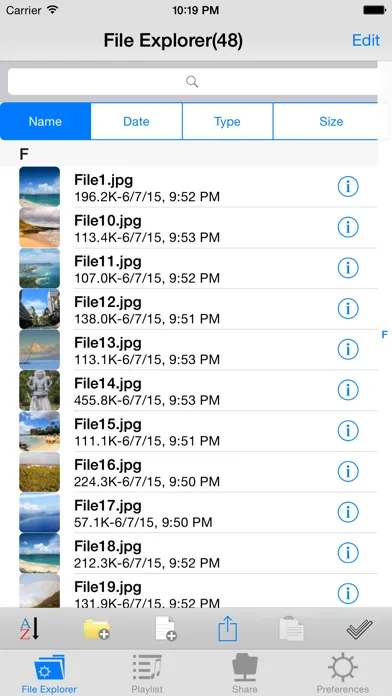Add a new file with document-plus icon
Screen dimensions: 392x696
point(166,629)
